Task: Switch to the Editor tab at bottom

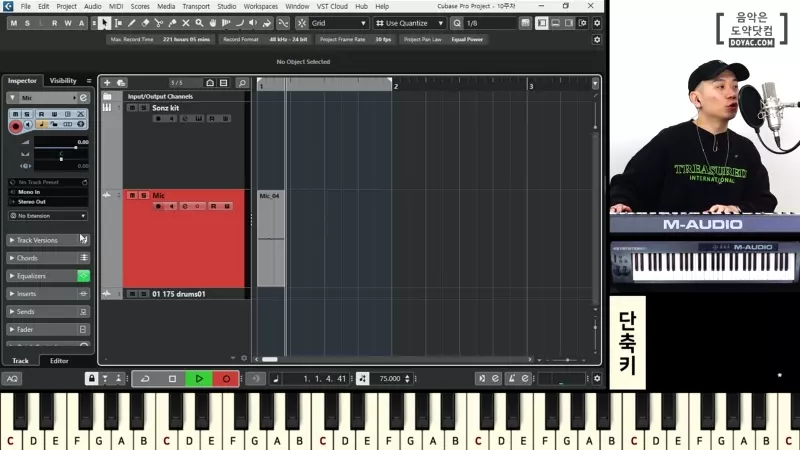Action: (x=59, y=361)
